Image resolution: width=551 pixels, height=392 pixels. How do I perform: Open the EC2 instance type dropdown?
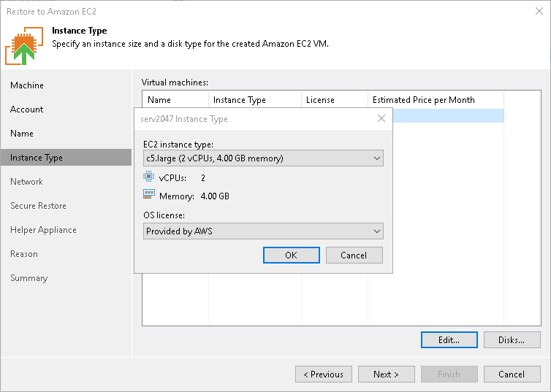point(263,158)
